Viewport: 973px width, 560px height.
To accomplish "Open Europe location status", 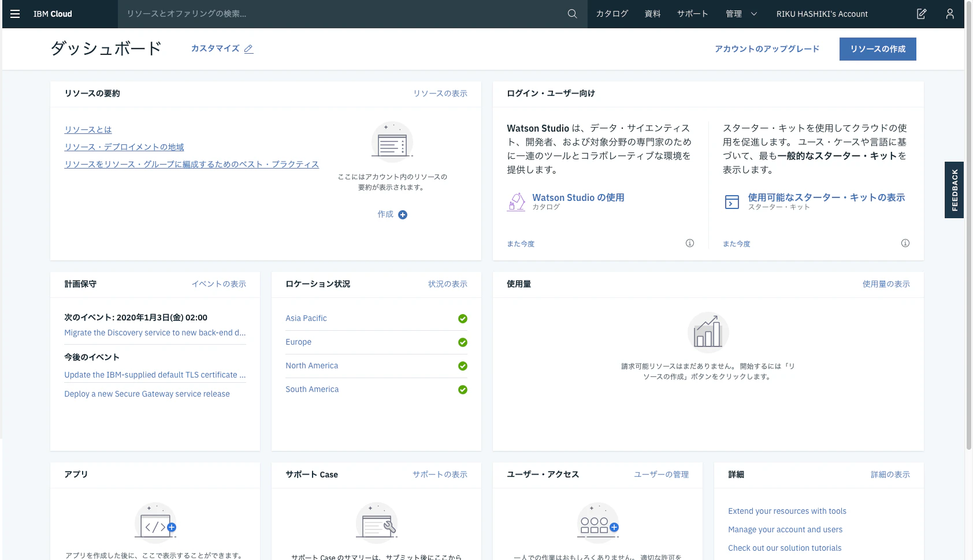I will pyautogui.click(x=298, y=342).
